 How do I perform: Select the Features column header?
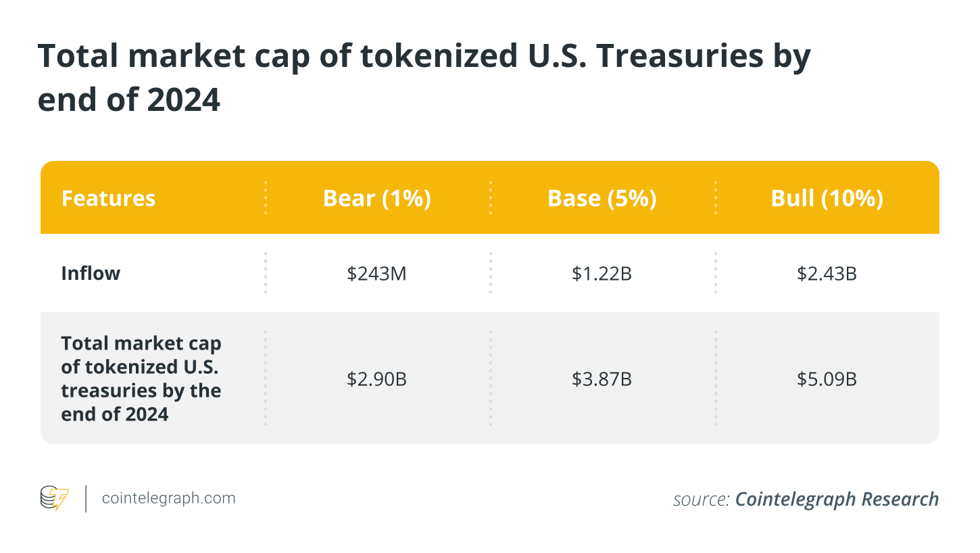tap(108, 198)
